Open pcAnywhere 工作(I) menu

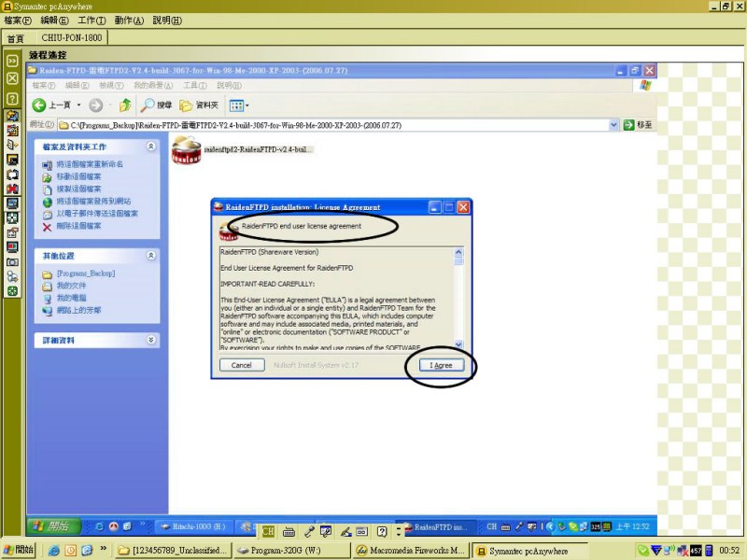(x=92, y=21)
